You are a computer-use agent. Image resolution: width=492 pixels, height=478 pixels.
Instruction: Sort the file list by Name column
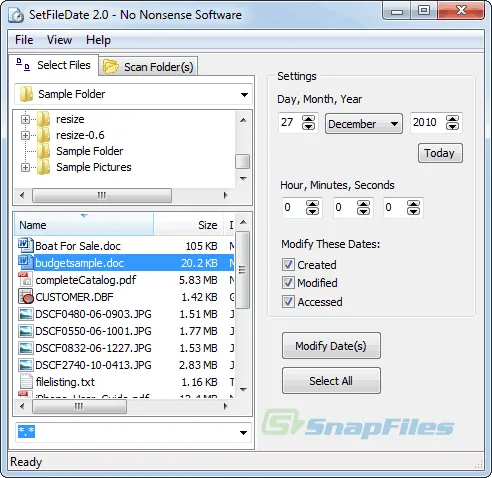[84, 225]
